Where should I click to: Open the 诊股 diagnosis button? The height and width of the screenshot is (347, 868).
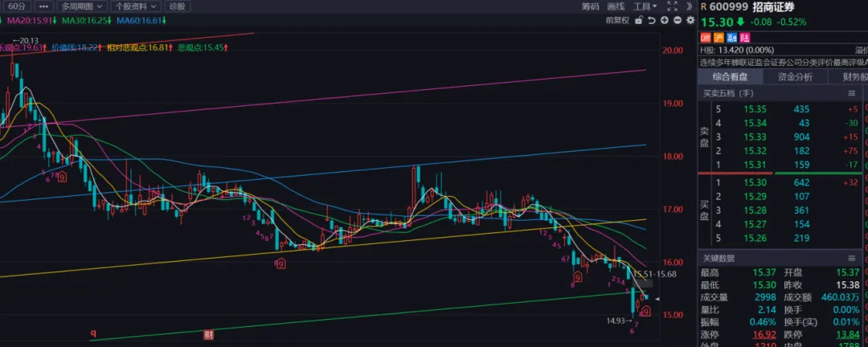click(x=177, y=6)
